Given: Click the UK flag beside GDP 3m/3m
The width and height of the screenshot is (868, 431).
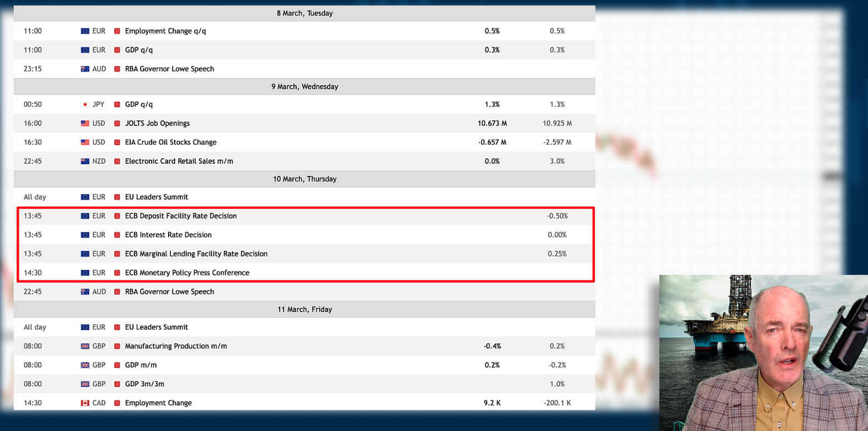Looking at the screenshot, I should click(85, 384).
